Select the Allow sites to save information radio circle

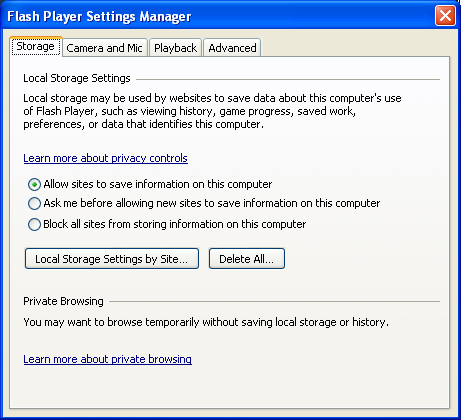pyautogui.click(x=34, y=184)
